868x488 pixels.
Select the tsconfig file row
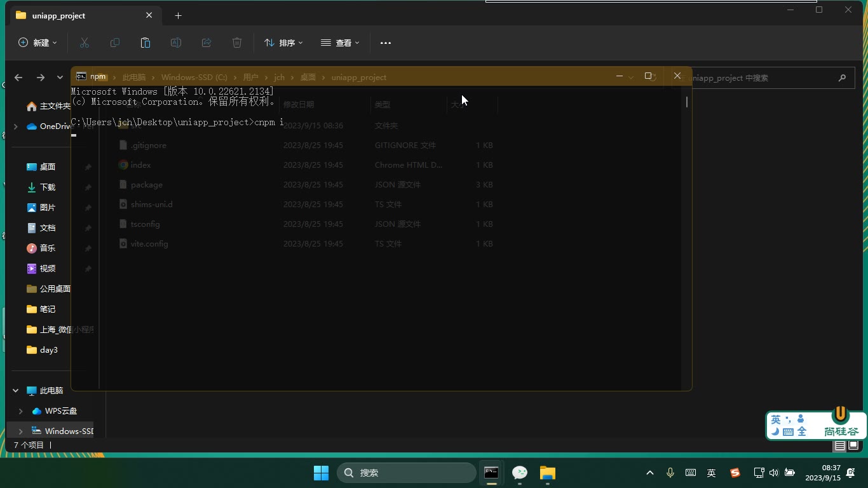(305, 224)
